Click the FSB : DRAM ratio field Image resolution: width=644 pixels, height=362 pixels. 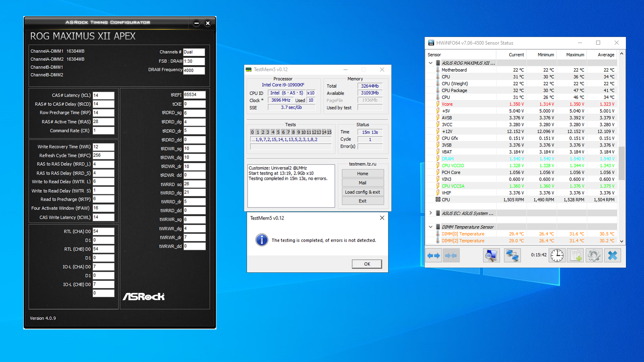point(194,61)
